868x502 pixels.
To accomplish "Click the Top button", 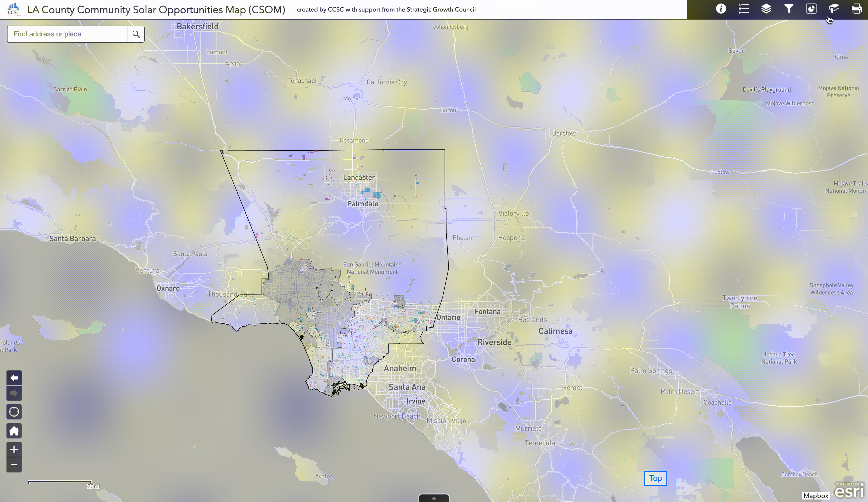I will pyautogui.click(x=655, y=478).
